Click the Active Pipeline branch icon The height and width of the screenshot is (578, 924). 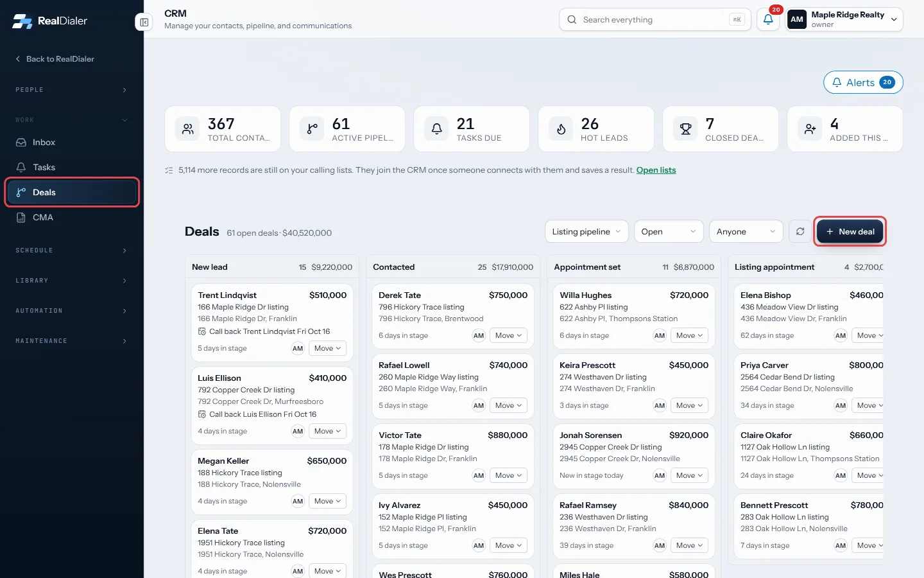[x=312, y=129]
